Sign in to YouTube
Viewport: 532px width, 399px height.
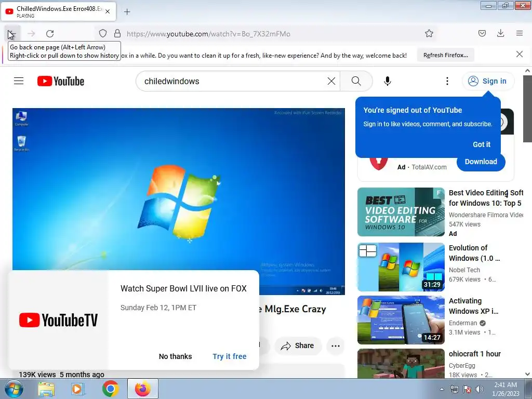487,81
